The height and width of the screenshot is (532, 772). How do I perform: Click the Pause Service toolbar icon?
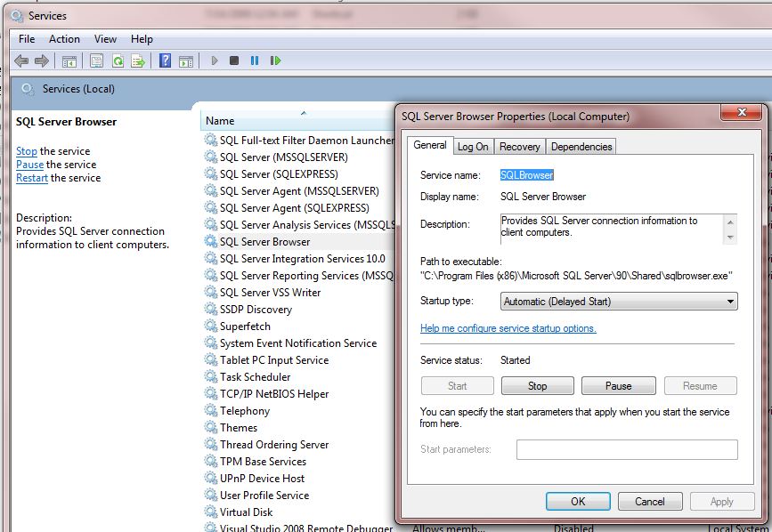pyautogui.click(x=255, y=60)
